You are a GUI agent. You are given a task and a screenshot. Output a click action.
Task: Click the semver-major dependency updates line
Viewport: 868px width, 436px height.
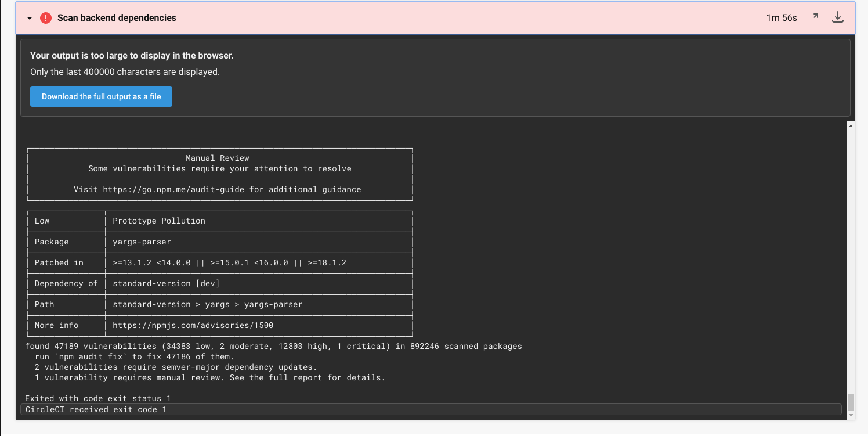(176, 367)
